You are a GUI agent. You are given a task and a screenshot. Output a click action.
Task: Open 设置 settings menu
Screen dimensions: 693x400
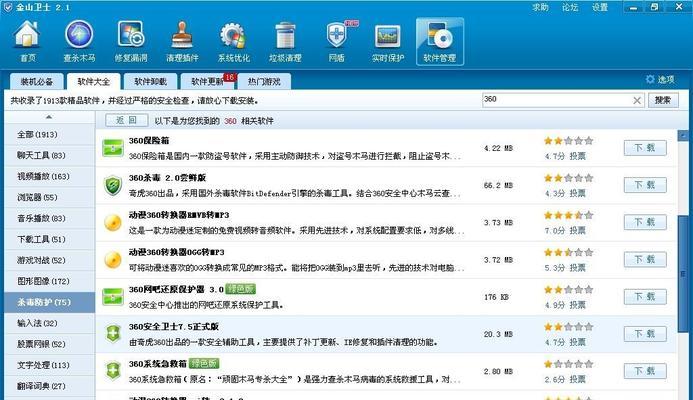[600, 8]
